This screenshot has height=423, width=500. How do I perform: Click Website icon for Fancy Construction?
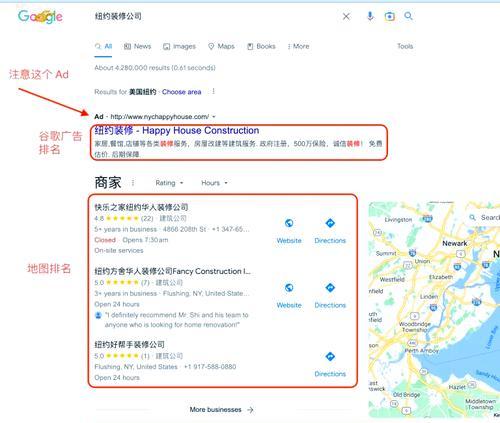point(289,287)
